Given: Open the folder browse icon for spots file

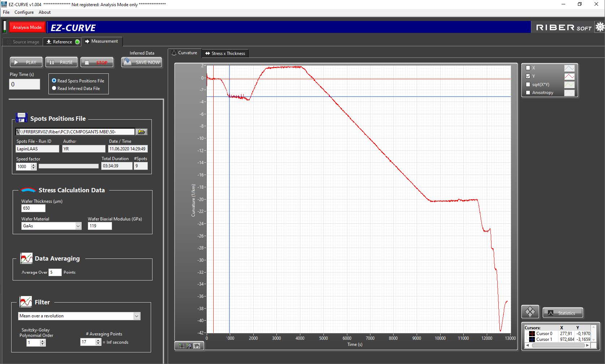Looking at the screenshot, I should click(142, 132).
